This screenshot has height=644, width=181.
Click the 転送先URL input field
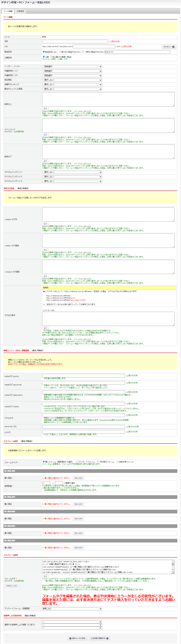pos(137,52)
